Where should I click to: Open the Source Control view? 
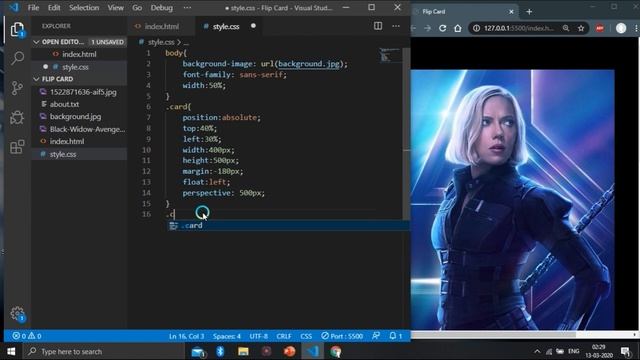click(x=17, y=88)
